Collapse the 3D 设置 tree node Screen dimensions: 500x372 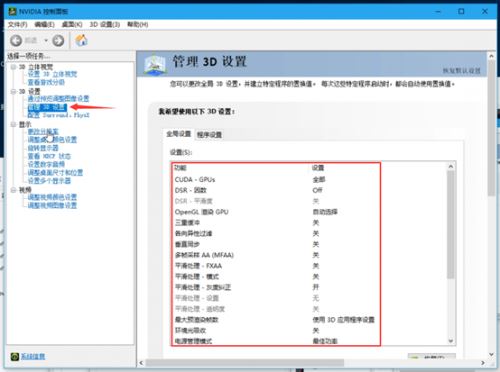[x=13, y=91]
